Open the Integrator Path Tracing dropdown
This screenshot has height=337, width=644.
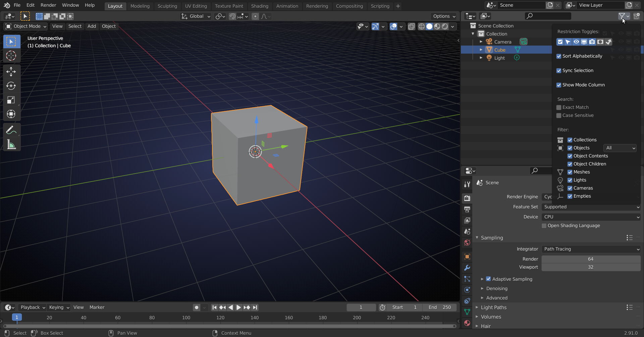click(x=591, y=249)
